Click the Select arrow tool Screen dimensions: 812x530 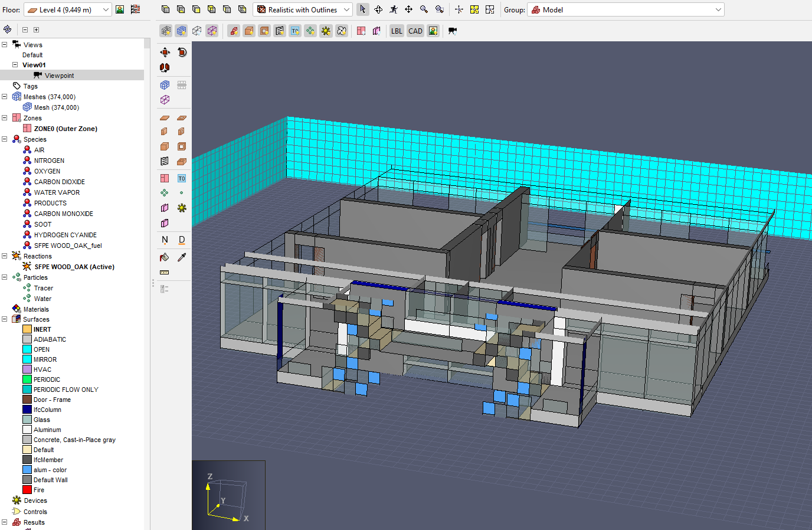363,9
